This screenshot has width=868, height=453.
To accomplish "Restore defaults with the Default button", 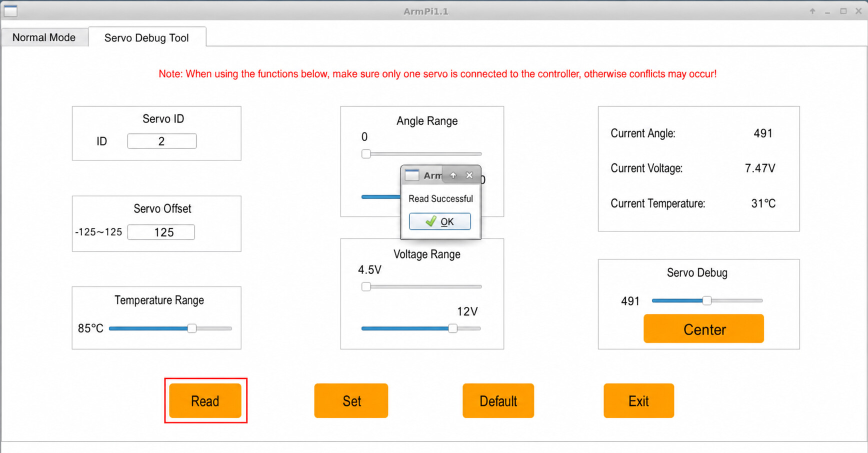I will [x=498, y=401].
